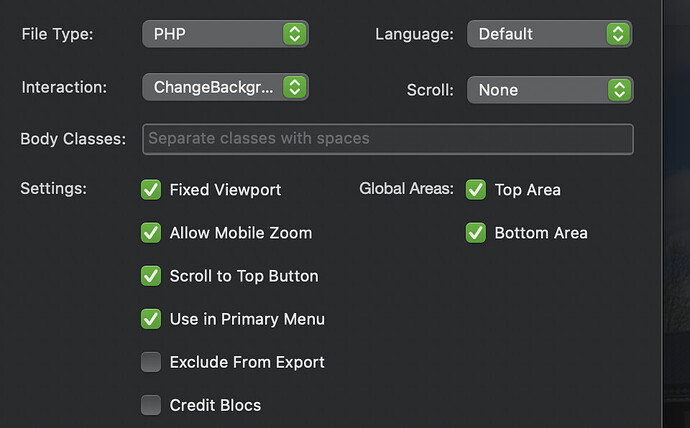Image resolution: width=690 pixels, height=428 pixels.
Task: Click the File Type green chevron arrows
Action: 294,34
